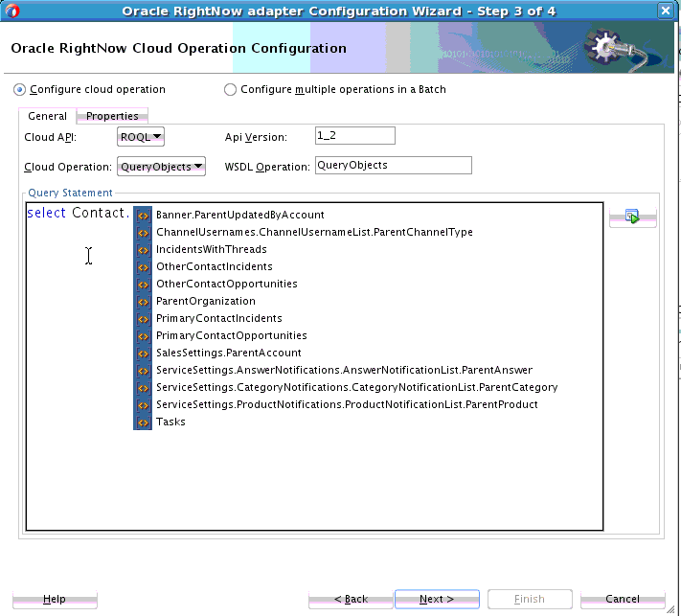Proceed with the Next button
Screen dimensions: 681x616
click(x=437, y=599)
